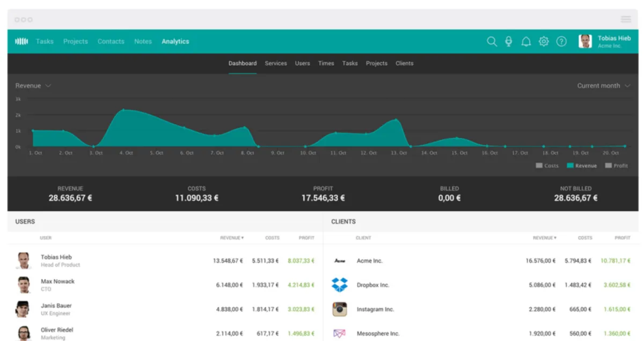Sort users by the Revenue column
Image resolution: width=644 pixels, height=341 pixels.
click(232, 238)
